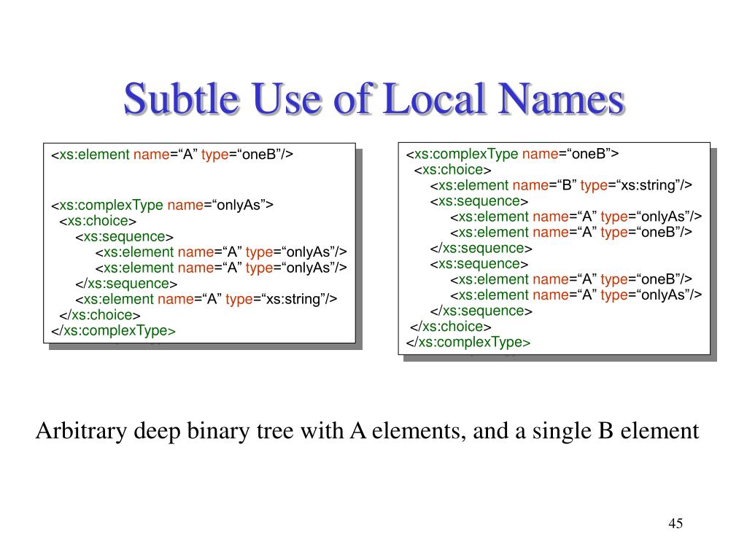Click the slide title "Subtle Use of Local Names"
The height and width of the screenshot is (560, 747).
(374, 98)
